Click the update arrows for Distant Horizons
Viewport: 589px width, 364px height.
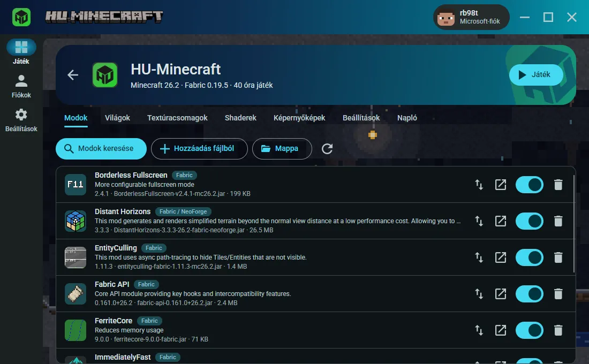coord(479,221)
